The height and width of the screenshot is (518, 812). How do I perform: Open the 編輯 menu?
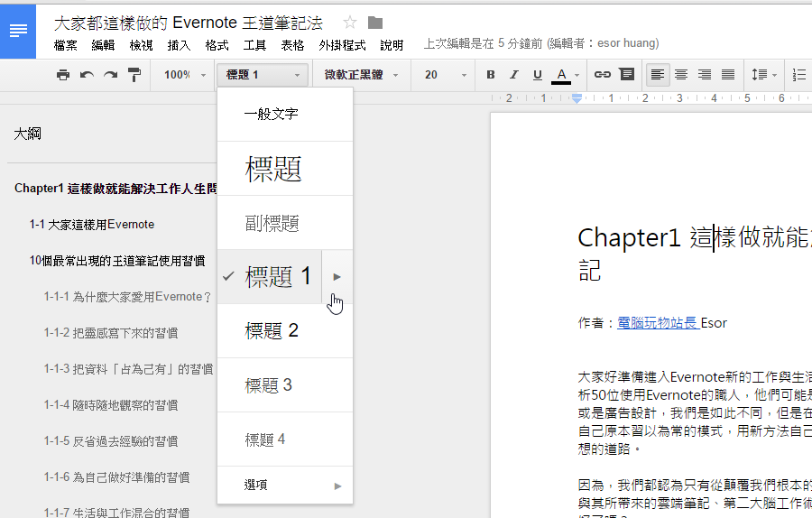tap(103, 45)
